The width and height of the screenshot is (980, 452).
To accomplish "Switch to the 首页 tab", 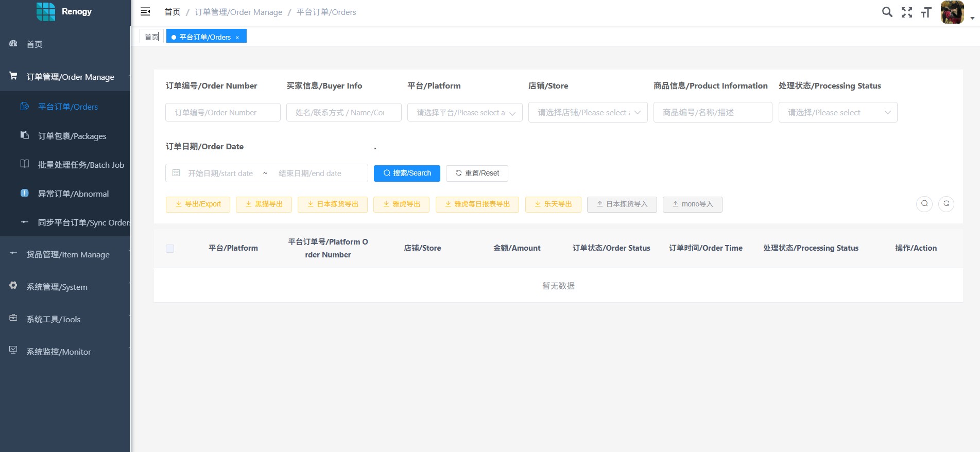I will [151, 37].
